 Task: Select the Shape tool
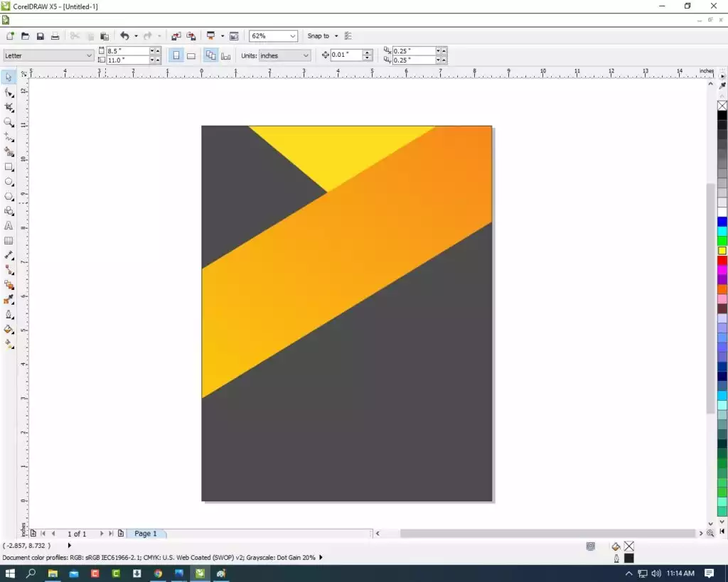tap(9, 93)
